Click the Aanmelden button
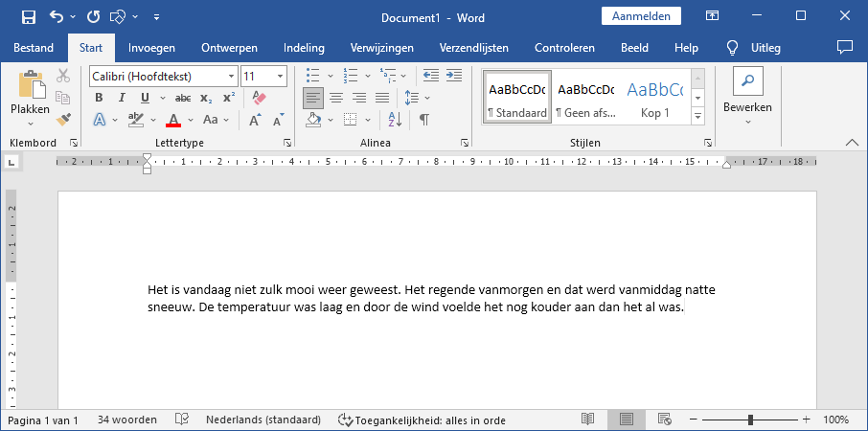 pos(641,16)
